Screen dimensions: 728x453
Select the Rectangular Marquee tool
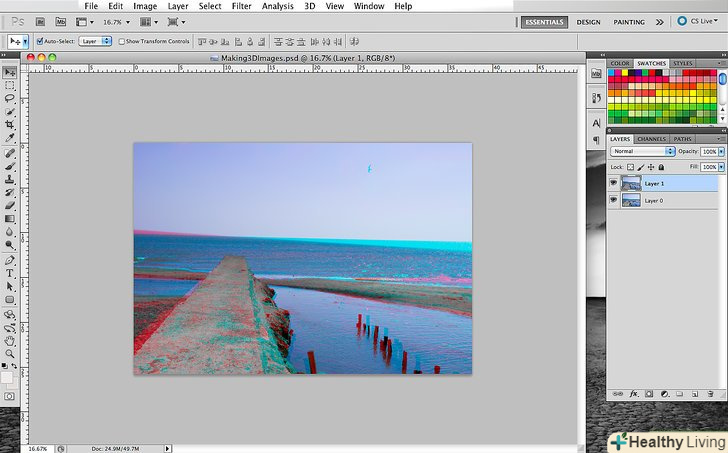pyautogui.click(x=10, y=85)
